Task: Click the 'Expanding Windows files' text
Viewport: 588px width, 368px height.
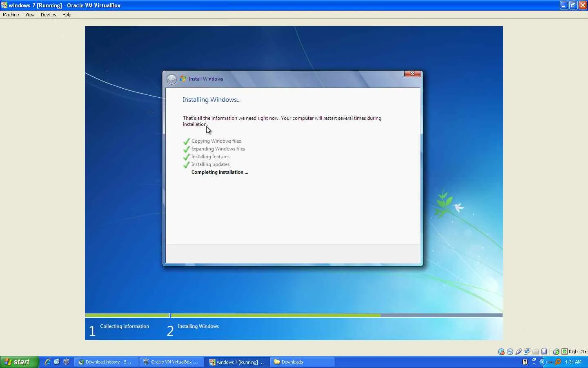Action: pos(218,149)
